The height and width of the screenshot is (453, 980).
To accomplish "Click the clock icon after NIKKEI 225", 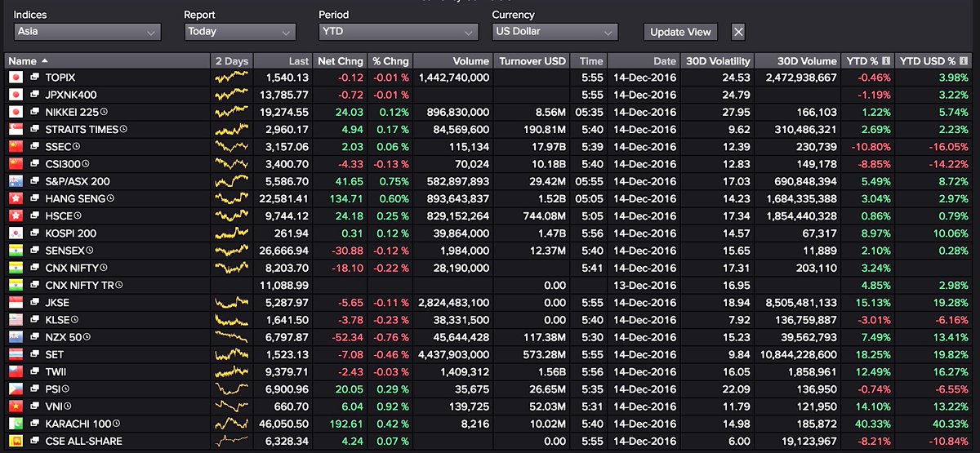I will (104, 112).
